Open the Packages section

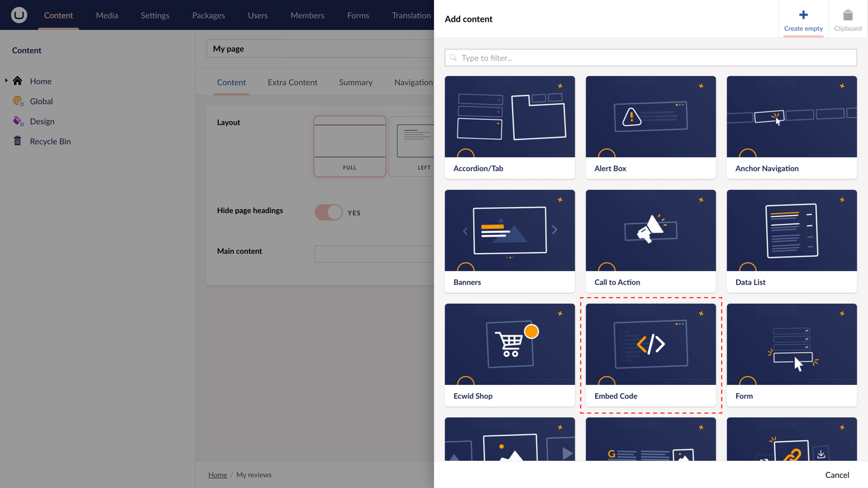coord(208,15)
